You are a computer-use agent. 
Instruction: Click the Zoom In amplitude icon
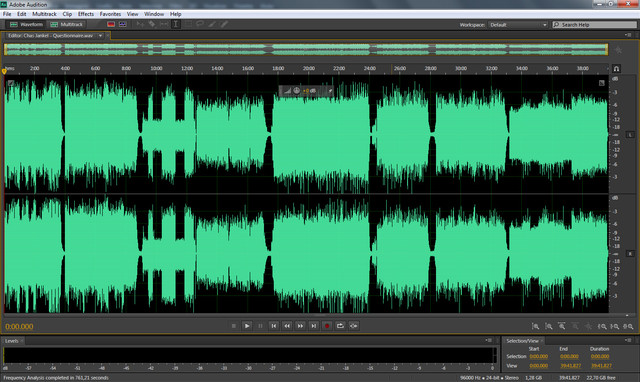point(536,326)
